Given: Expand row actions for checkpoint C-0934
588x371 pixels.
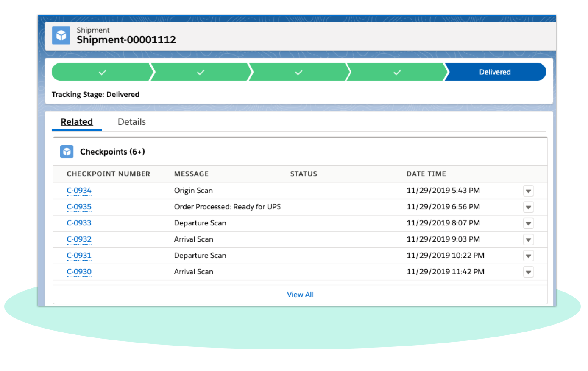Looking at the screenshot, I should tap(528, 191).
